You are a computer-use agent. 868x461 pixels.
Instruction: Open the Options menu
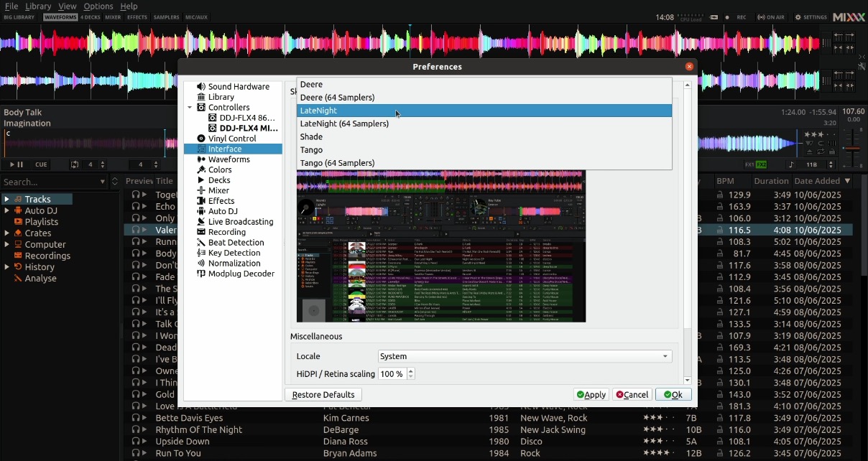point(98,6)
